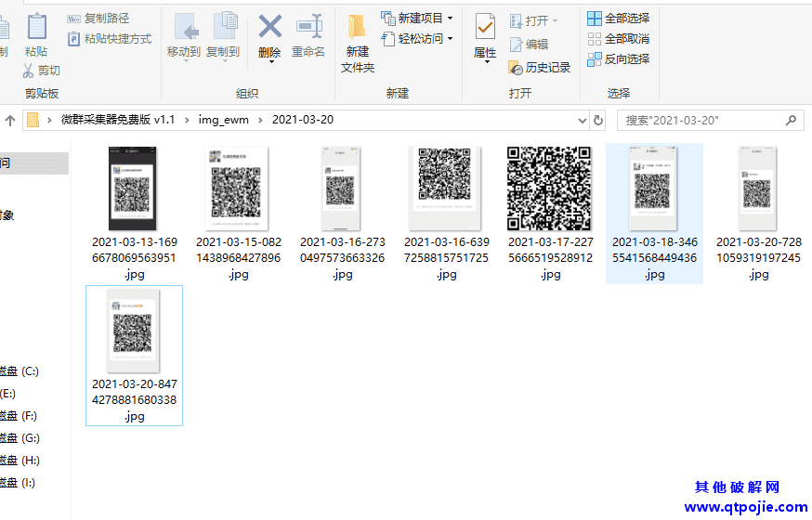Expand the New item (新建项目) dropdown

pos(450,19)
